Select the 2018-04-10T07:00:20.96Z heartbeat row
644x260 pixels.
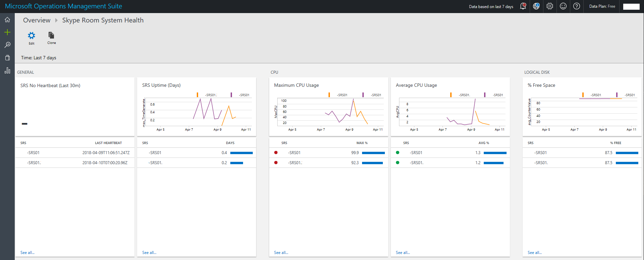click(x=75, y=163)
